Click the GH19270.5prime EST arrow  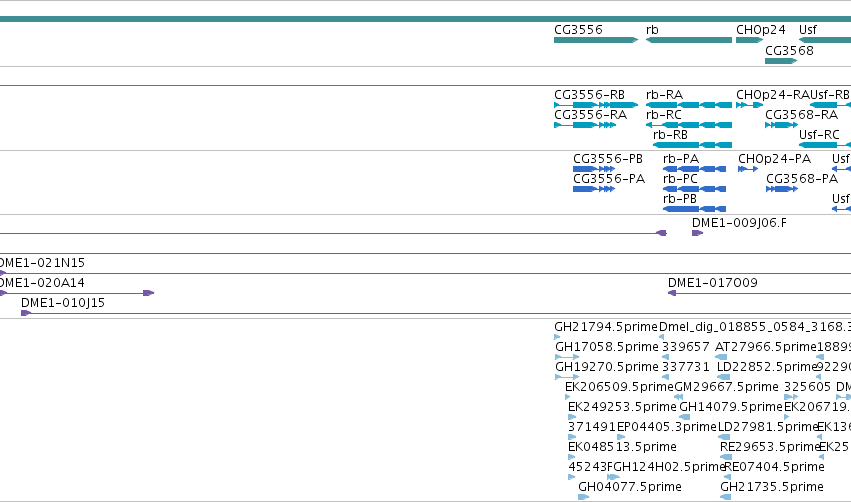click(x=567, y=377)
